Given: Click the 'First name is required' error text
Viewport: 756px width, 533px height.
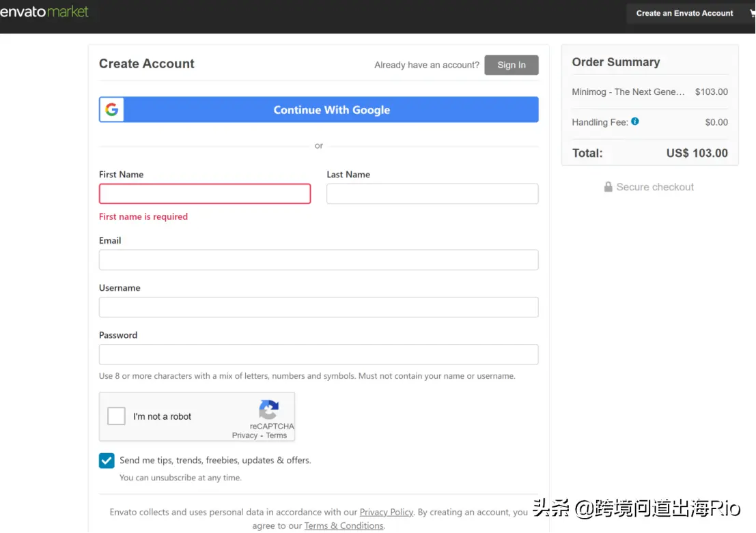Looking at the screenshot, I should (143, 216).
